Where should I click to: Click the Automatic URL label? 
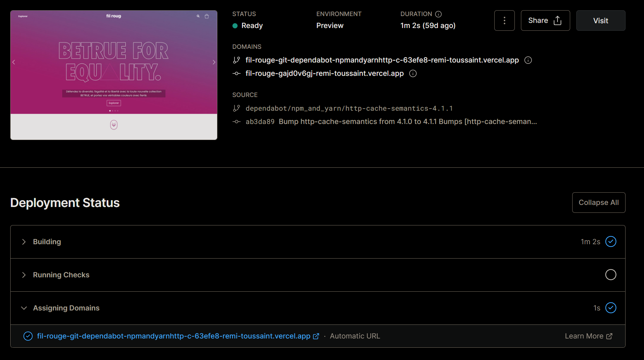pyautogui.click(x=355, y=336)
